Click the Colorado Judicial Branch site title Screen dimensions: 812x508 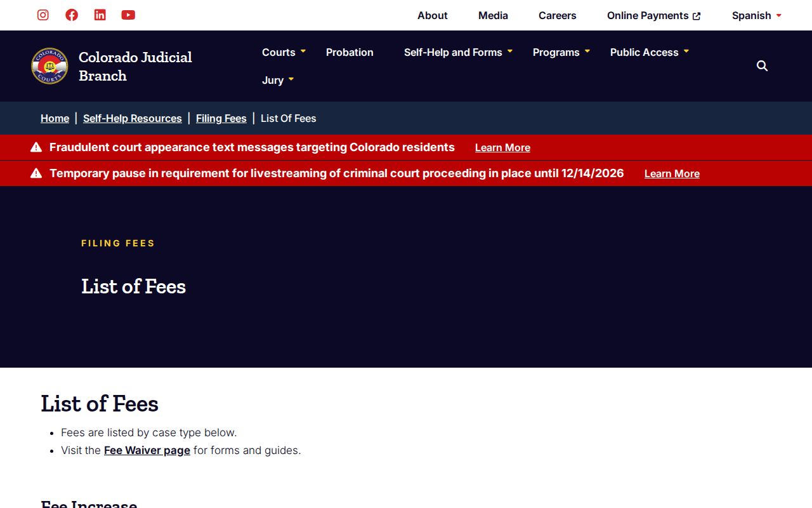tap(135, 66)
